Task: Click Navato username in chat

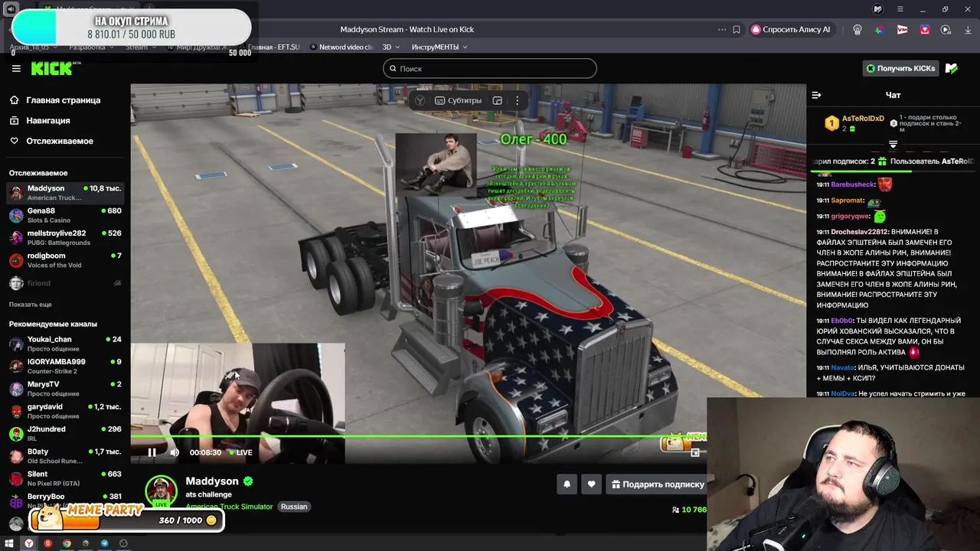Action: point(843,367)
